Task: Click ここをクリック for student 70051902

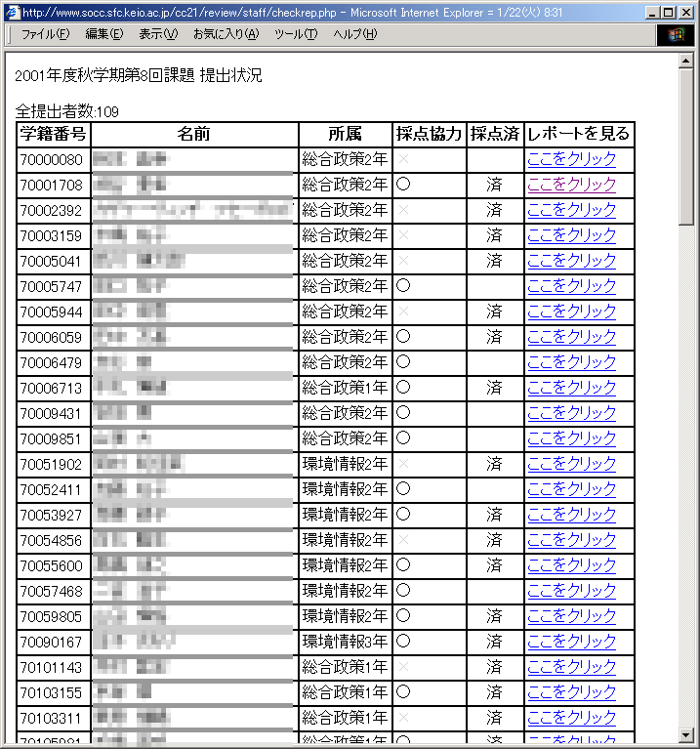Action: [572, 464]
